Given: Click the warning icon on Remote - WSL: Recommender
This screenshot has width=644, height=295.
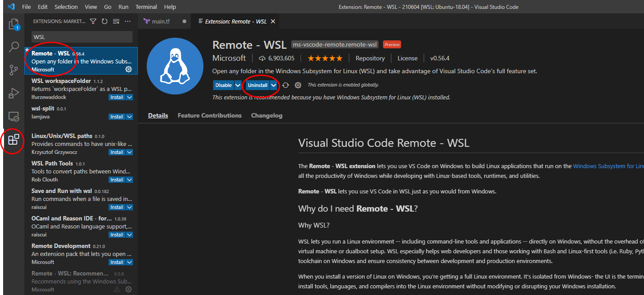Looking at the screenshot, I should (x=117, y=289).
